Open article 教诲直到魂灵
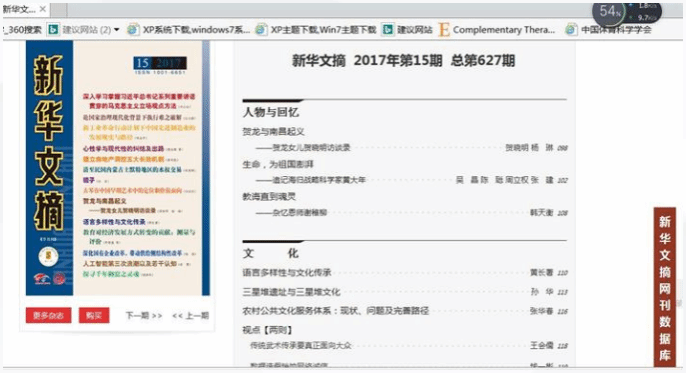This screenshot has width=686, height=373. coord(269,197)
